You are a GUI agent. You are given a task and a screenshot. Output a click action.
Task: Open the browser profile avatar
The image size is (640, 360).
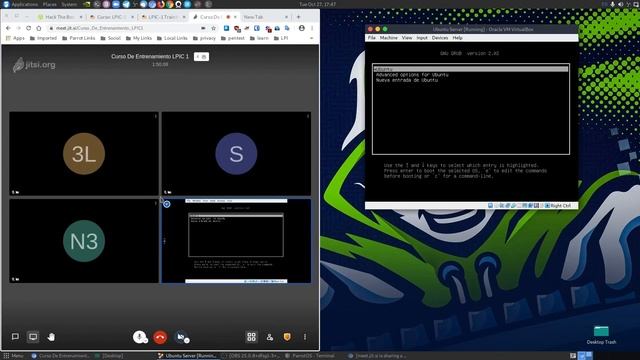tap(302, 28)
